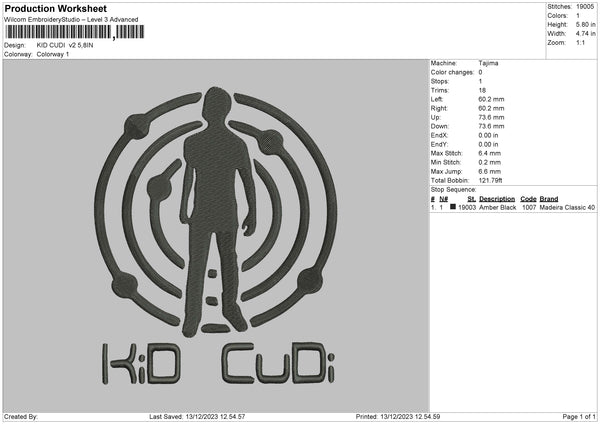The width and height of the screenshot is (600, 424).
Task: Click the Max Jump value 6.6 mm
Action: coord(489,171)
